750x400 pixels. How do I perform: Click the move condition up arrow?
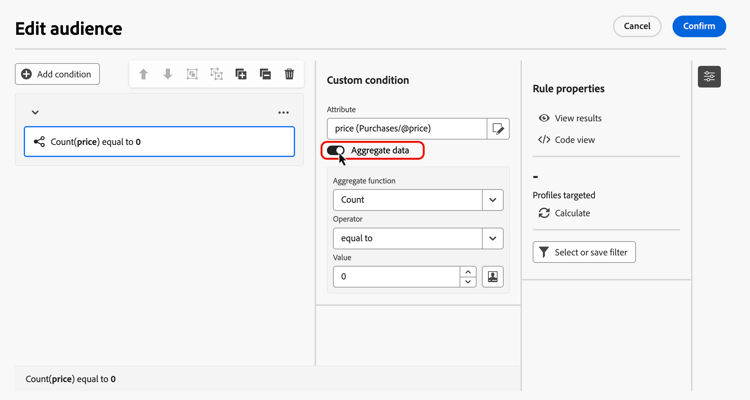143,74
